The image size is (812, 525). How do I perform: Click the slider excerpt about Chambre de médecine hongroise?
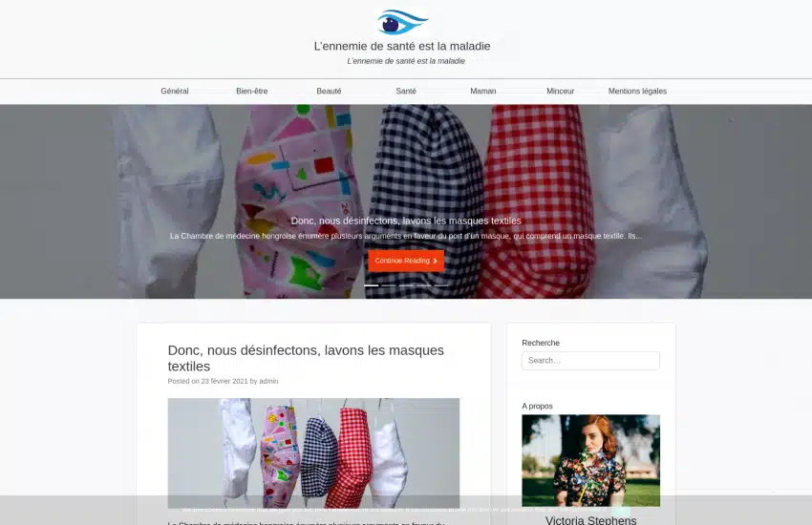coord(406,236)
